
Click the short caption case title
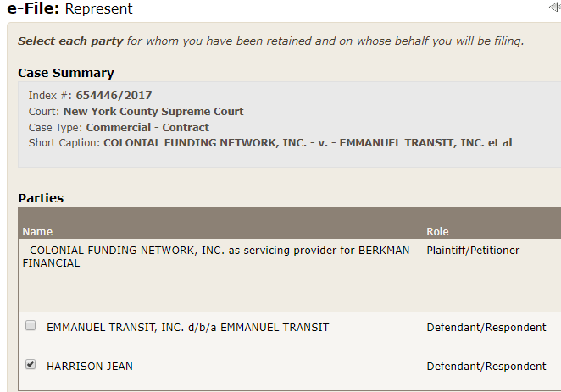pyautogui.click(x=308, y=143)
